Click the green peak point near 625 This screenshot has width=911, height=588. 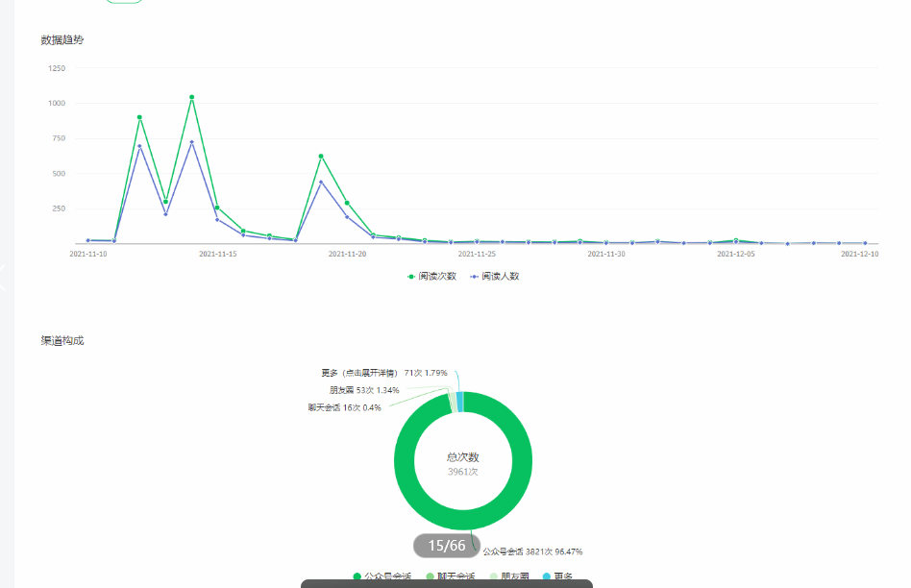click(321, 157)
